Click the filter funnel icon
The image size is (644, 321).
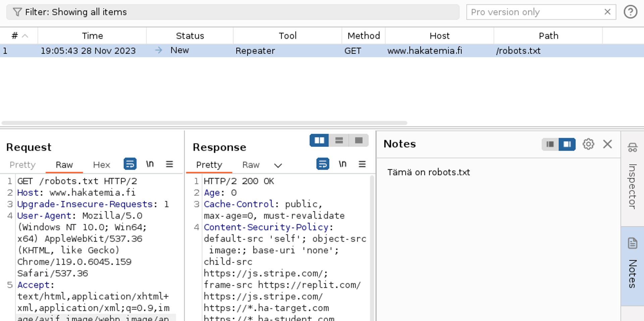pyautogui.click(x=17, y=12)
